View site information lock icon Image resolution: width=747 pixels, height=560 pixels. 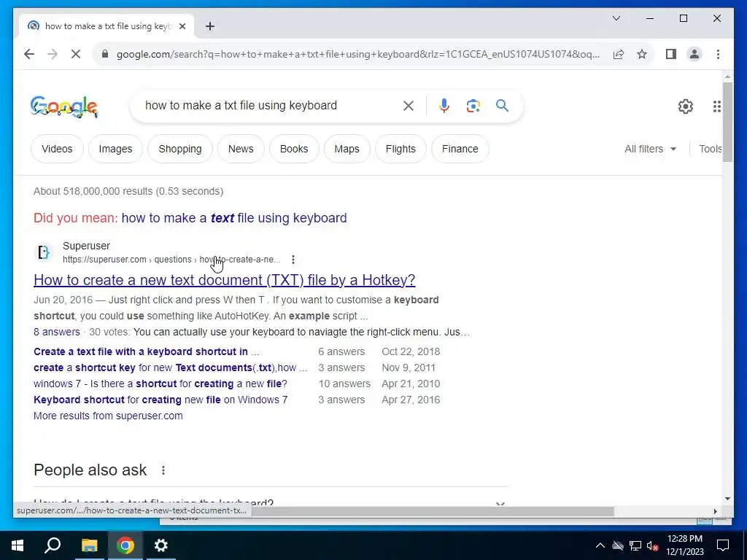(105, 54)
